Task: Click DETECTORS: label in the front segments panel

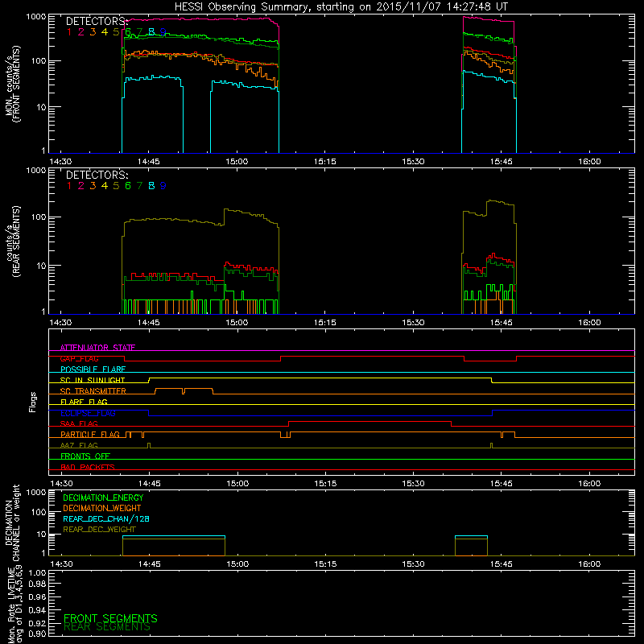Action: [x=97, y=22]
